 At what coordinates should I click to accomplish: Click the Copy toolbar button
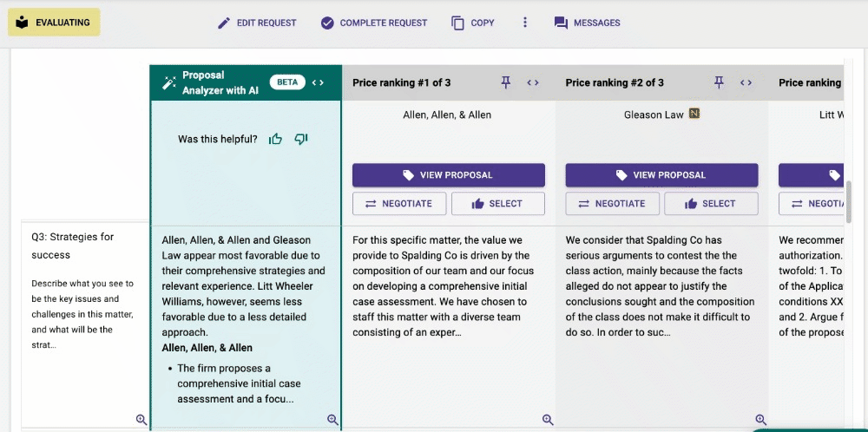coord(473,23)
